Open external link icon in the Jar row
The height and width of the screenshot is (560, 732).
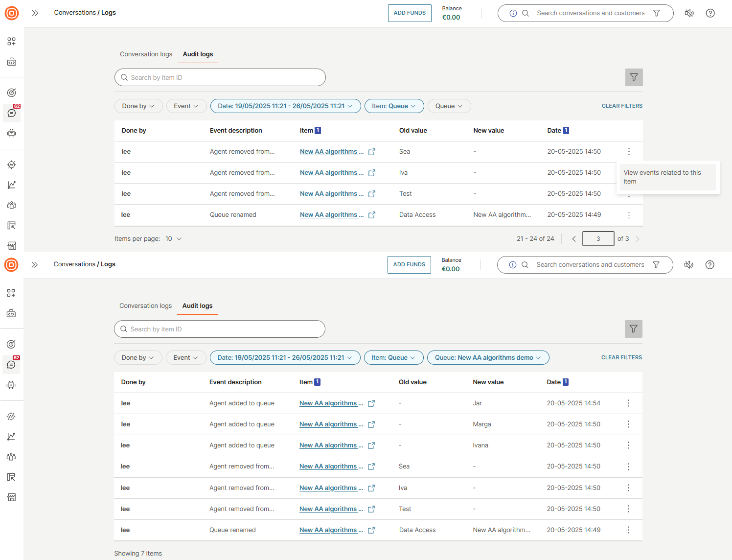pos(371,403)
